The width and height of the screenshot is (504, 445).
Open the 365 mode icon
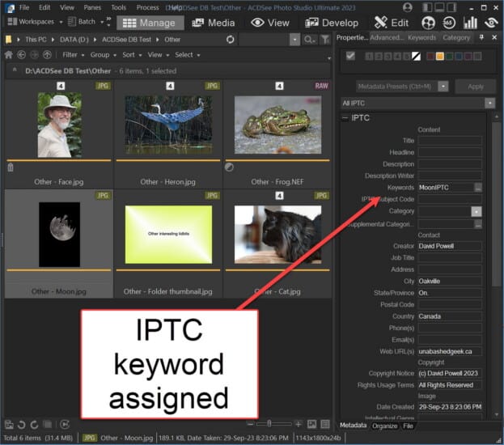[447, 23]
